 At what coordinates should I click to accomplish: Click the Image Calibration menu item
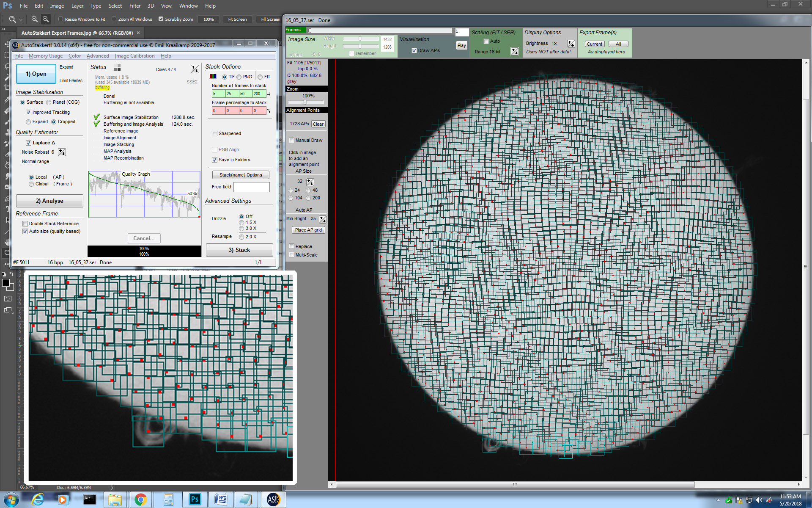134,55
